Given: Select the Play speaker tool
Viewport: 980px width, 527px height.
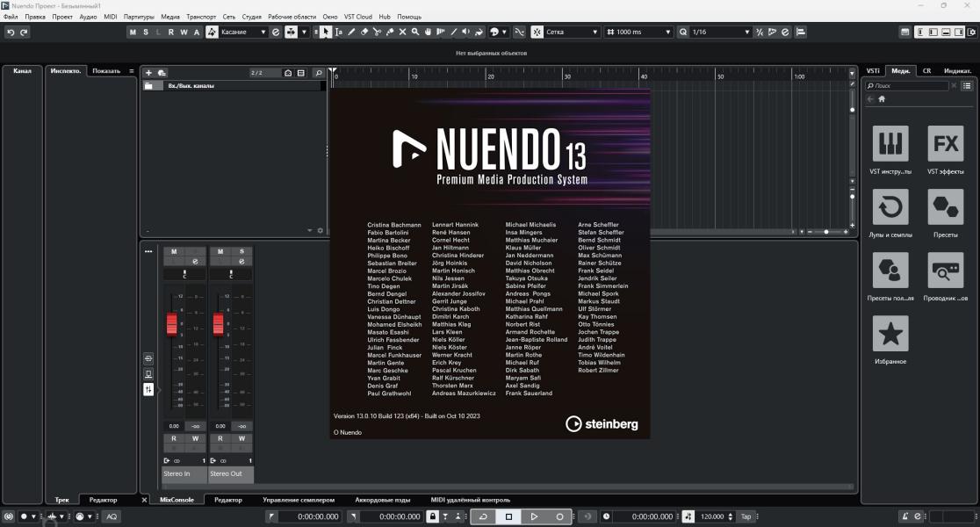Looking at the screenshot, I should pyautogui.click(x=466, y=32).
